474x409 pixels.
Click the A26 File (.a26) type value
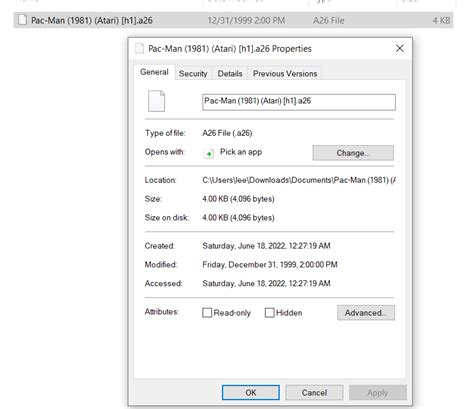click(x=227, y=133)
